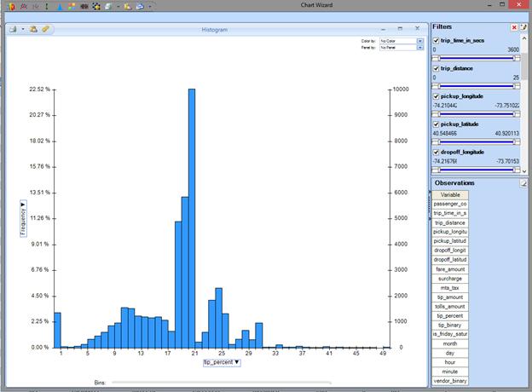Toggle the trip_distance filter checkbox

point(437,67)
